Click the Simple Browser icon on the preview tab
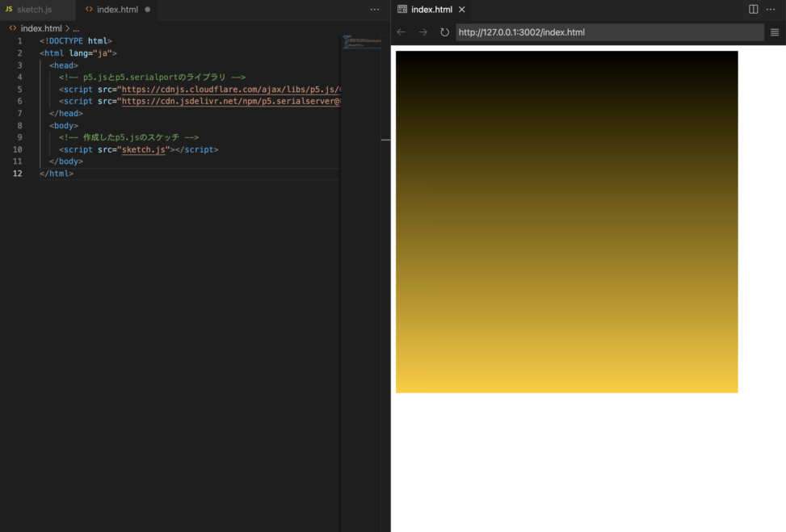This screenshot has height=532, width=786. click(x=402, y=10)
